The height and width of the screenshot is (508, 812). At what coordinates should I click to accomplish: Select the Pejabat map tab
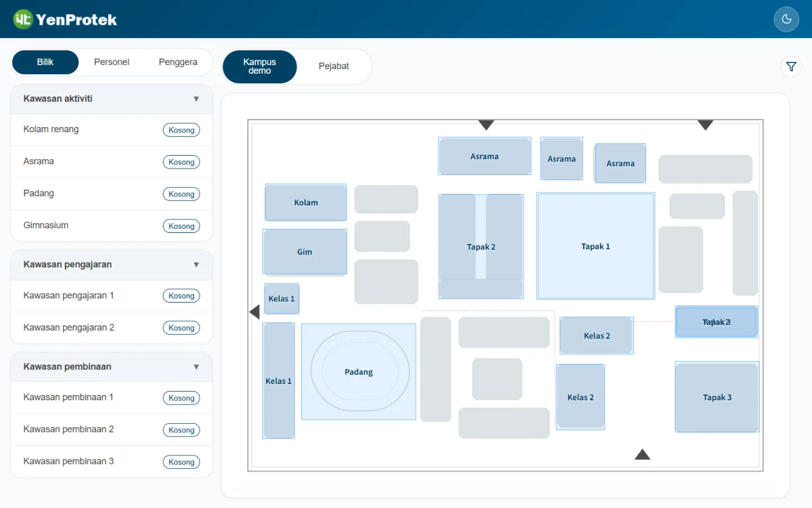333,67
